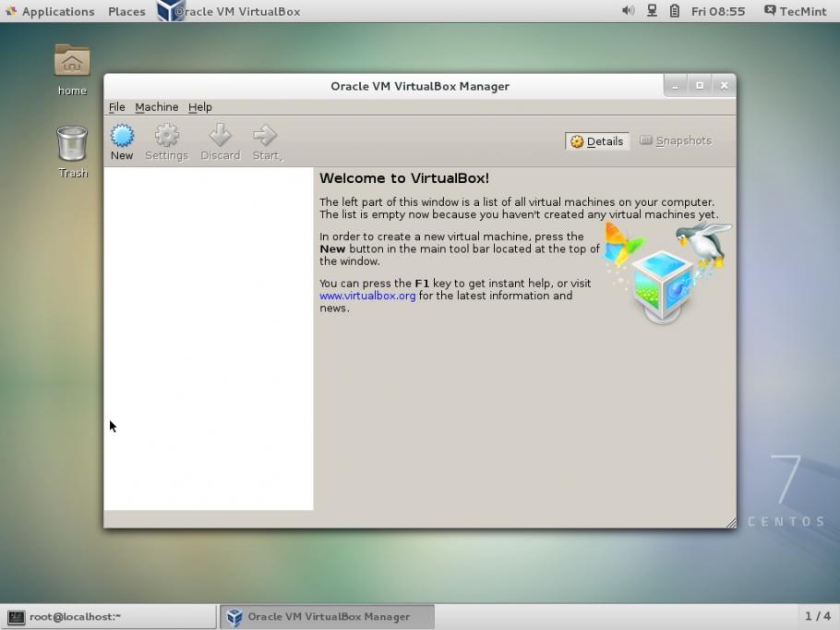The width and height of the screenshot is (840, 630).
Task: Expand the Applications menu in top panel
Action: coord(51,11)
